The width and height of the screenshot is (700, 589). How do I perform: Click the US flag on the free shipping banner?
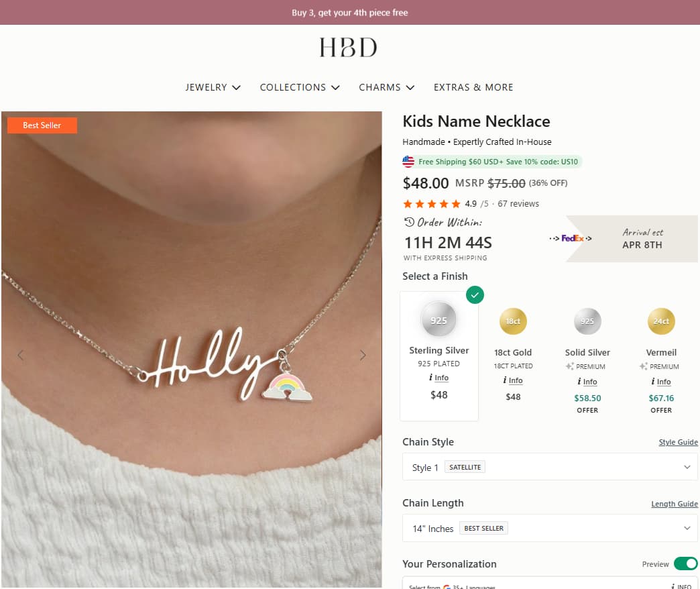[408, 161]
